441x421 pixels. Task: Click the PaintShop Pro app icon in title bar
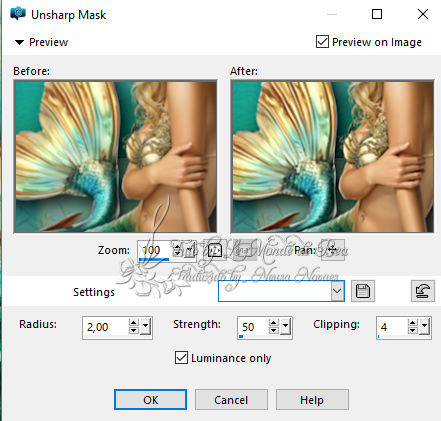(18, 14)
